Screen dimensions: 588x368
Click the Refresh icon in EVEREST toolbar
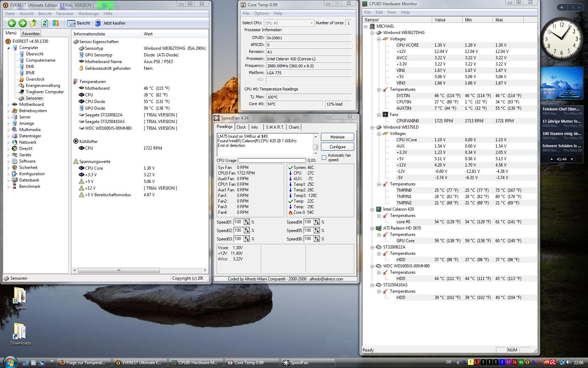44,23
